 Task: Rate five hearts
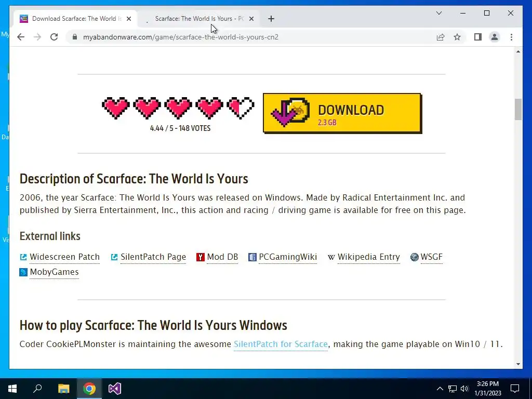click(241, 108)
